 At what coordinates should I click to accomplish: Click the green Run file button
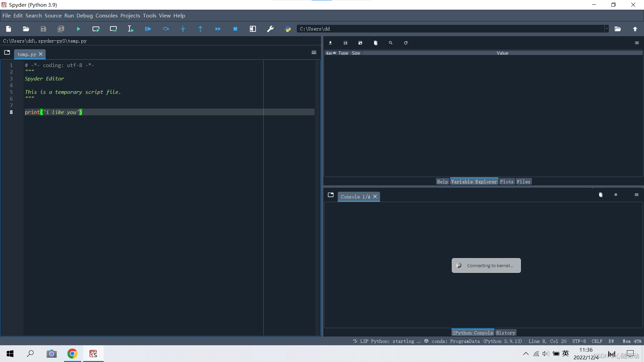click(x=78, y=29)
